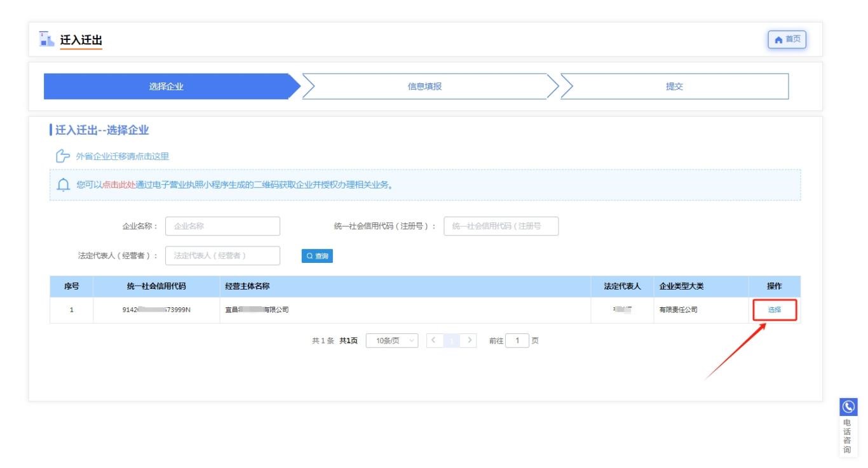868x468 pixels.
Task: Open 外省企业迁移请点击这里 link
Action: [x=122, y=156]
